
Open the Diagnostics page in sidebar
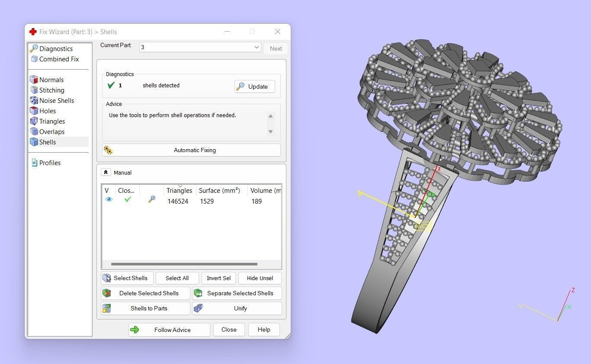point(56,49)
